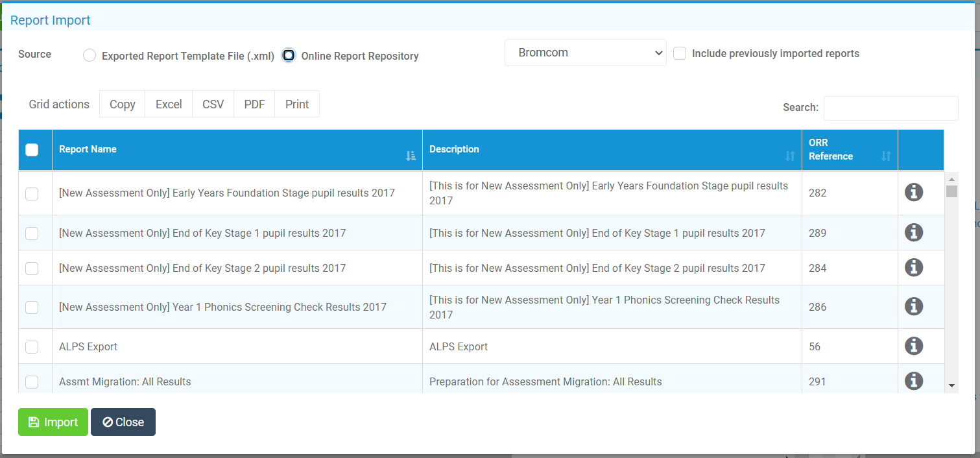
Task: Select the Exported Report Template File source
Action: pyautogui.click(x=89, y=55)
